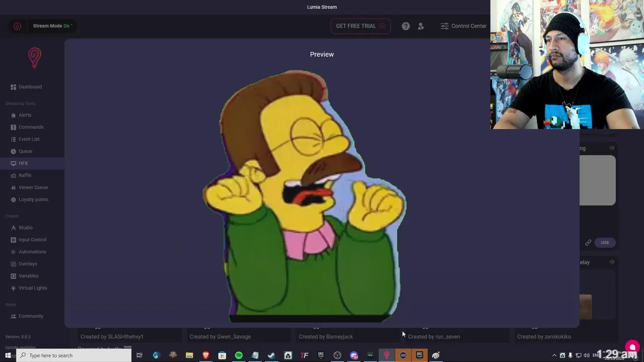Open Virtual Lights in the sidebar
This screenshot has height=362, width=644.
[32, 288]
